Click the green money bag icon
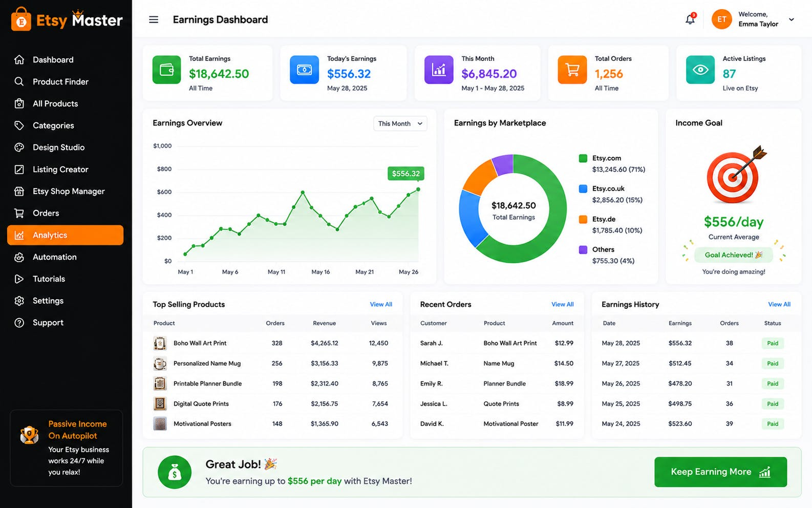The height and width of the screenshot is (508, 812). click(x=175, y=472)
